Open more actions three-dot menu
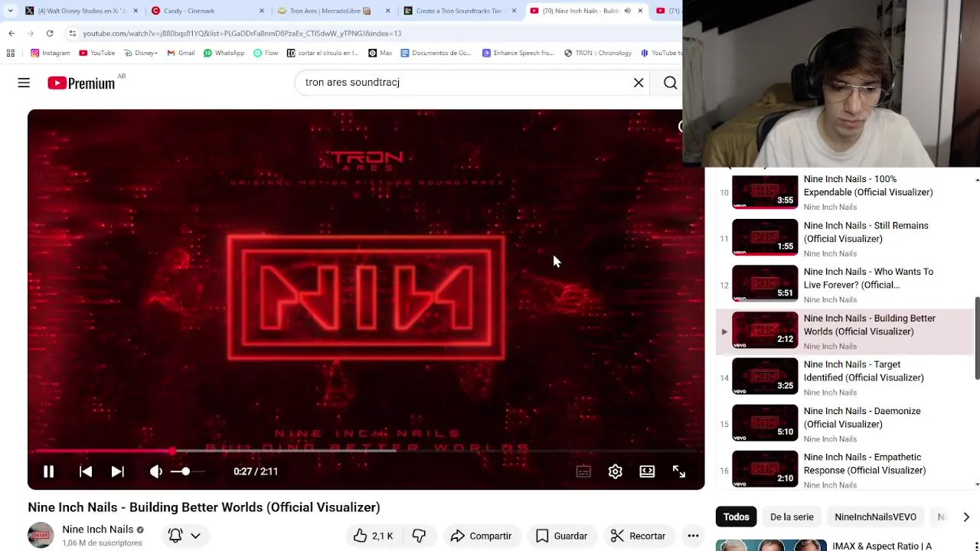Screen dimensions: 980x551 [x=693, y=536]
